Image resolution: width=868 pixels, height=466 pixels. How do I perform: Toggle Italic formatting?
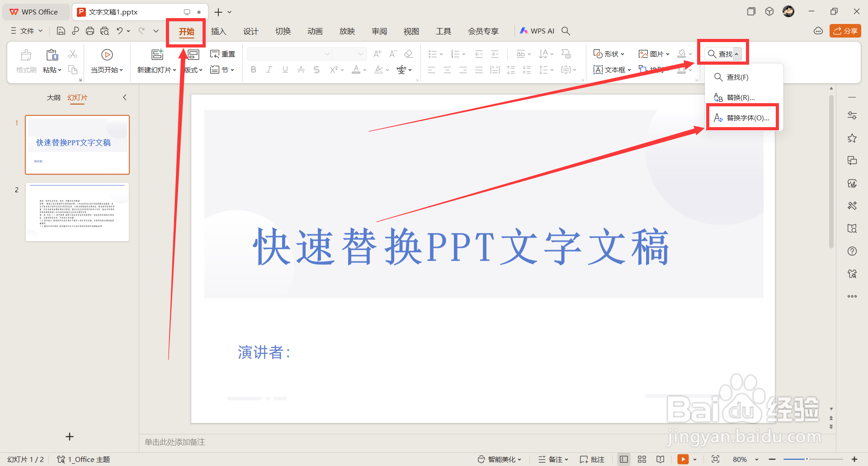tap(269, 70)
